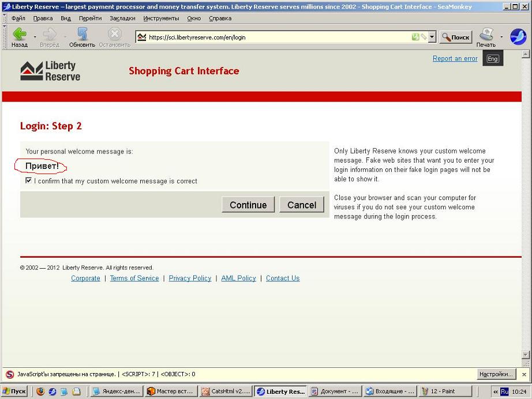The image size is (532, 399).
Task: Toggle the welcome message confirmation checkbox
Action: click(x=28, y=180)
